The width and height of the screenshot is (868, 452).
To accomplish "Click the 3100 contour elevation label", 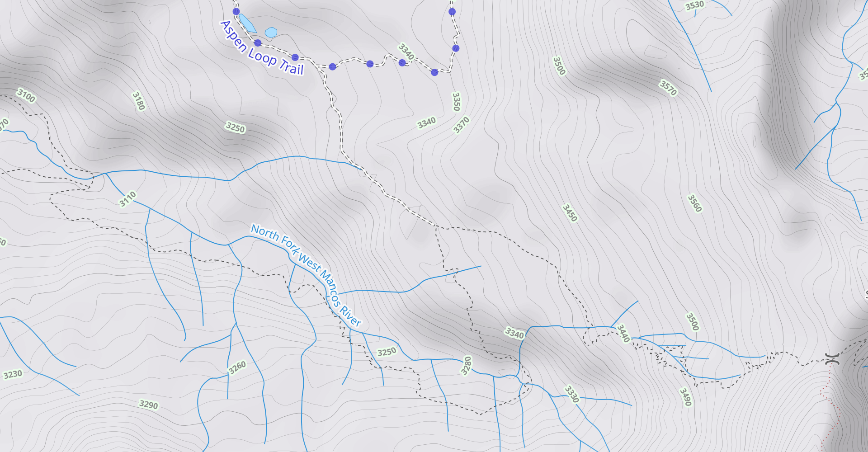I will click(x=26, y=96).
